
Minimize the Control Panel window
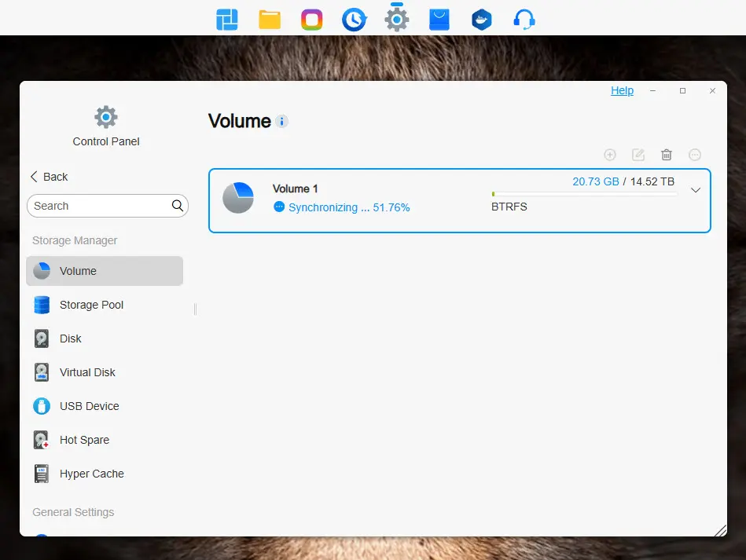(652, 91)
